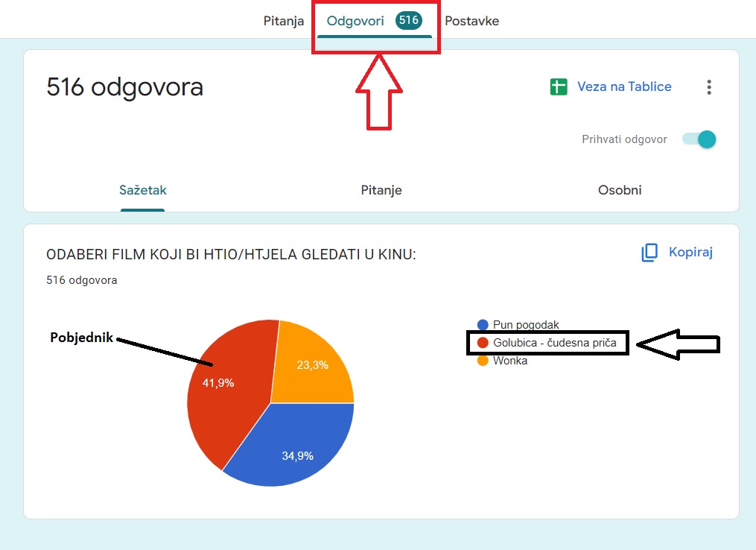Click the Kopiraj button text

click(690, 252)
